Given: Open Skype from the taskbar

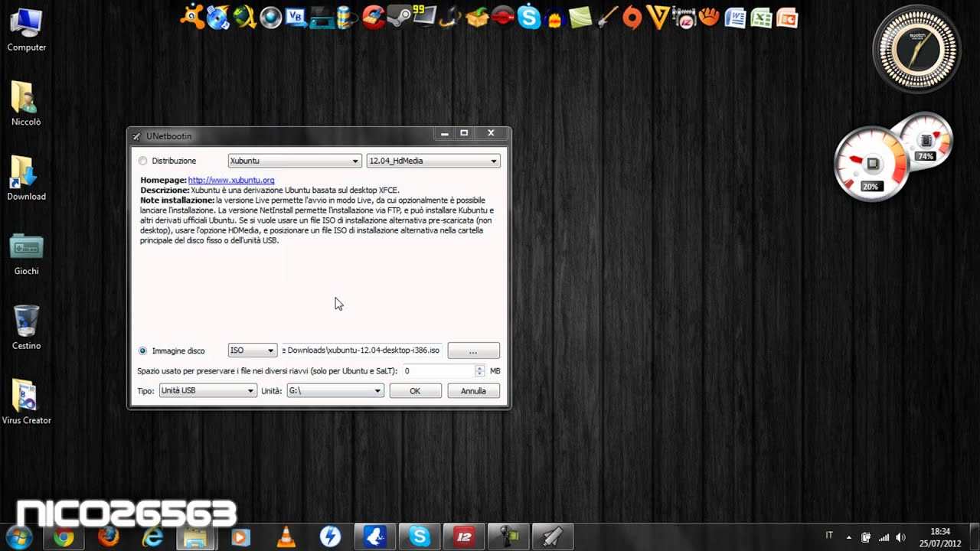Looking at the screenshot, I should click(420, 537).
